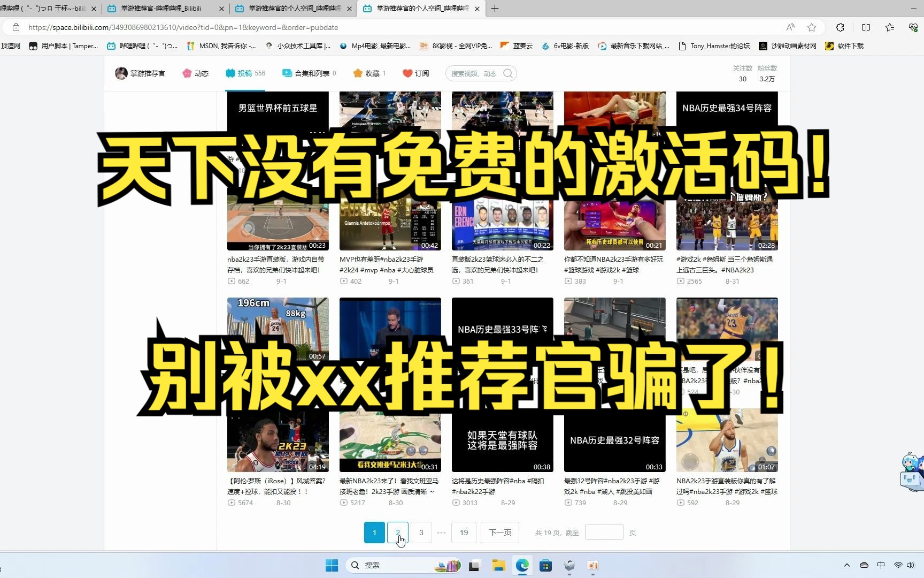Open the 合集和列表 tab
Viewport: 924px width, 578px height.
click(309, 73)
